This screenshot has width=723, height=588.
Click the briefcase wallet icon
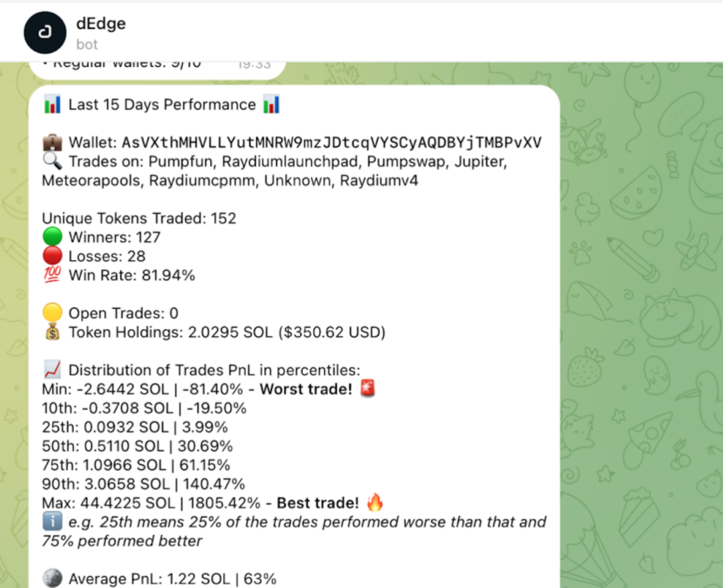point(52,143)
